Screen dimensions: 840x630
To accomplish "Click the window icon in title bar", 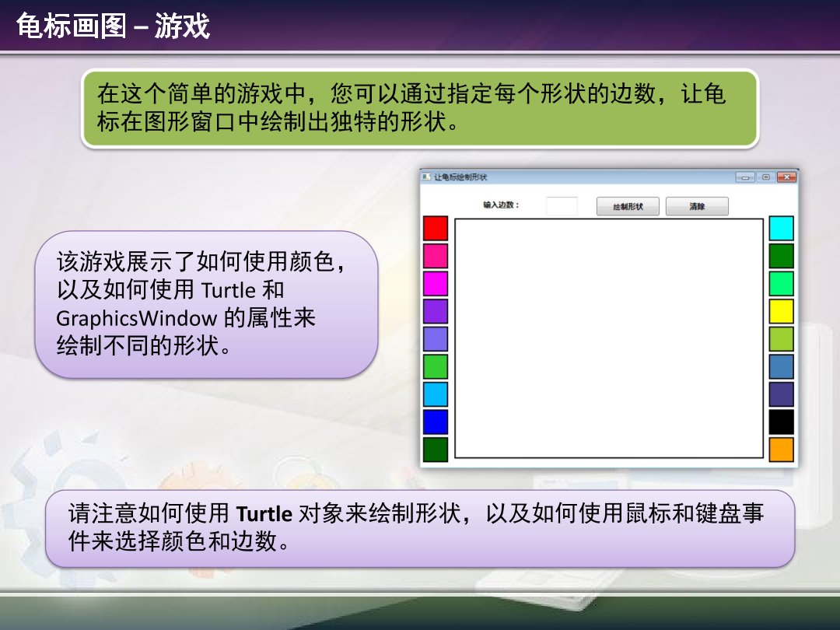I will click(x=426, y=177).
